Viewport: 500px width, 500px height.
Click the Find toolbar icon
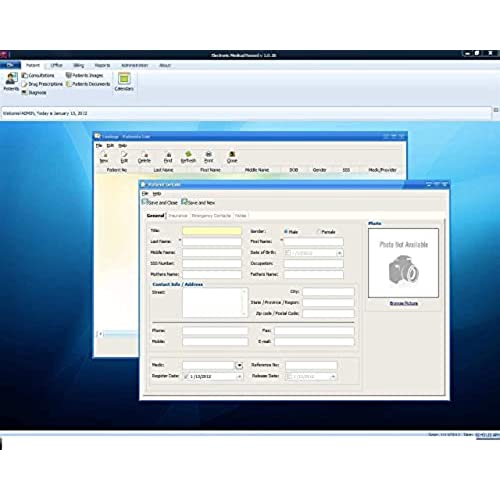(x=168, y=157)
